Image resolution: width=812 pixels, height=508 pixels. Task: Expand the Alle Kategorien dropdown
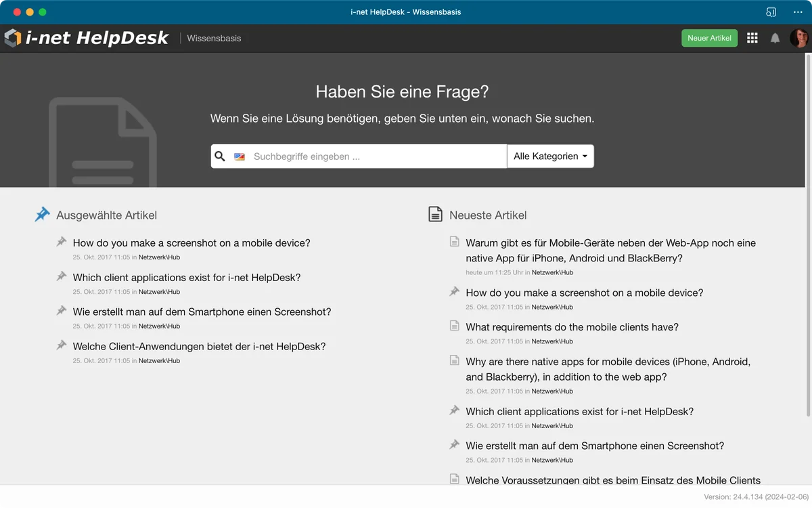point(550,156)
